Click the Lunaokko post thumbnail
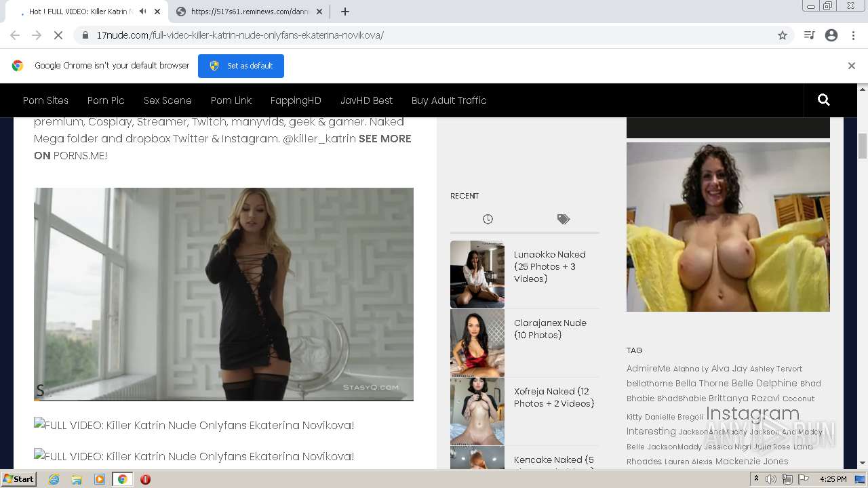 tap(477, 274)
